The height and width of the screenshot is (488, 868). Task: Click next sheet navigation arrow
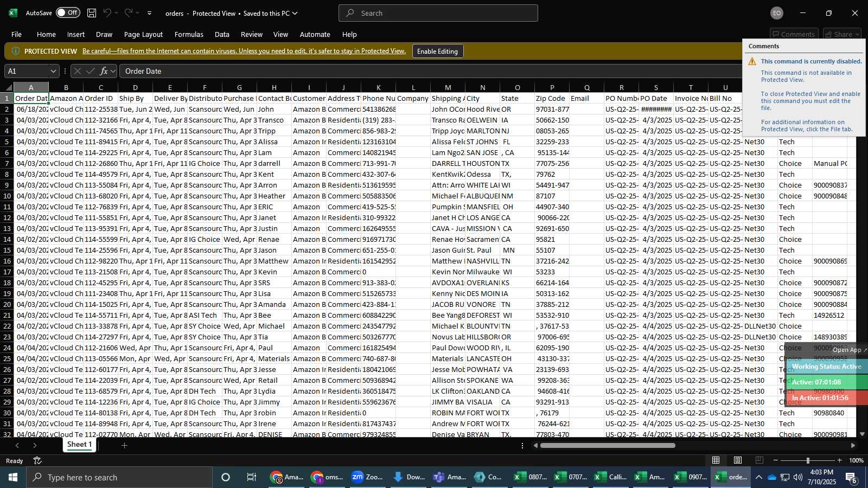tap(35, 445)
